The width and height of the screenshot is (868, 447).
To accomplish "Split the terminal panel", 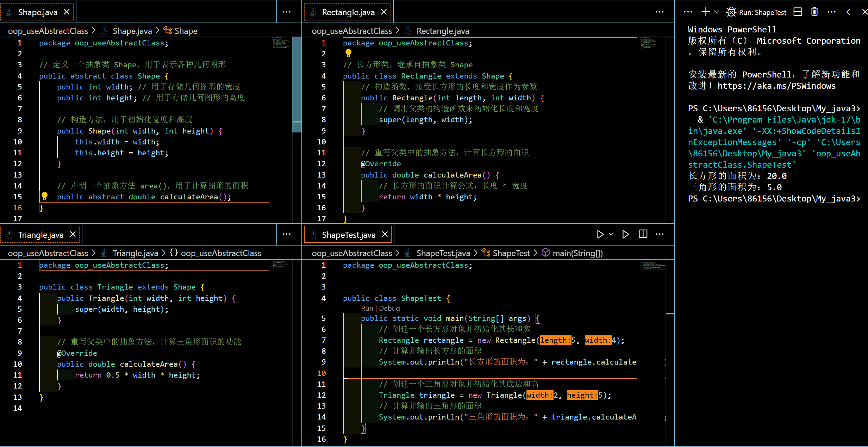I will click(x=798, y=12).
